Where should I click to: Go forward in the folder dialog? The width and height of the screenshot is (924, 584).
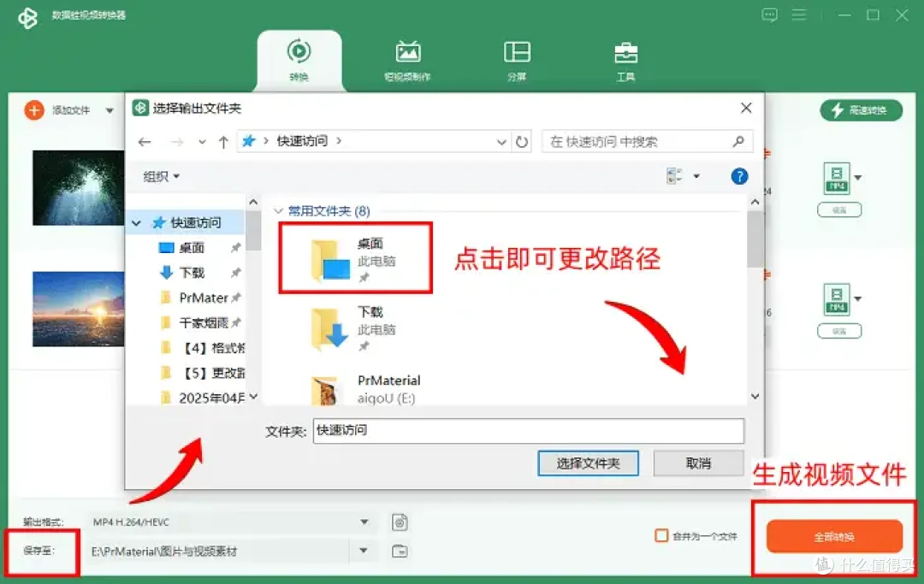pos(177,142)
